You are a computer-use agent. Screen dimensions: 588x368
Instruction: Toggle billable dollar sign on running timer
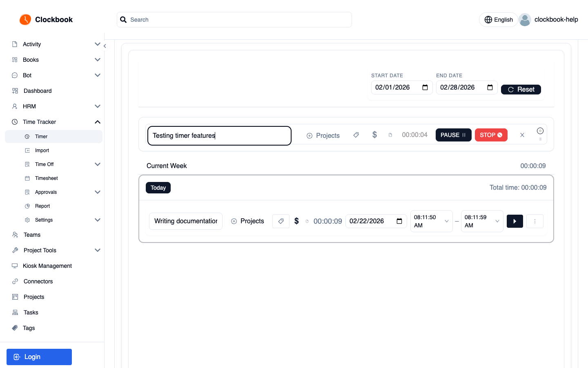[x=374, y=135]
